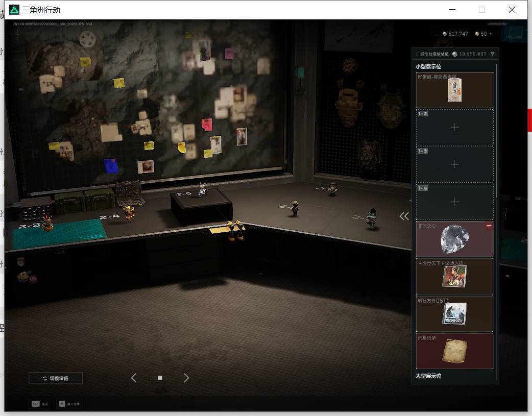The image size is (532, 416).
Task: Click the figurine on the black pedestal
Action: (x=202, y=189)
